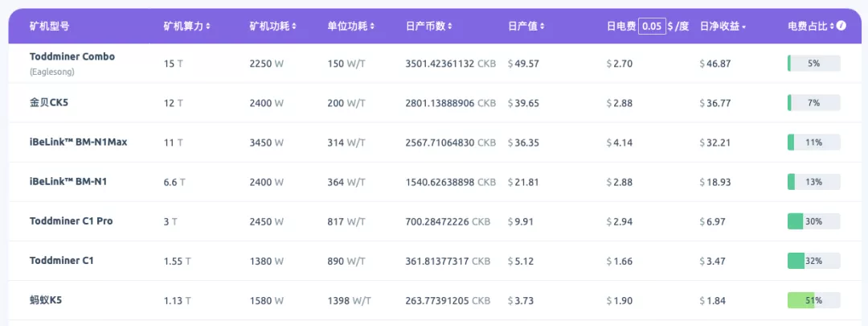This screenshot has width=868, height=326.
Task: Select the $36.77 net profit
Action: pos(715,103)
